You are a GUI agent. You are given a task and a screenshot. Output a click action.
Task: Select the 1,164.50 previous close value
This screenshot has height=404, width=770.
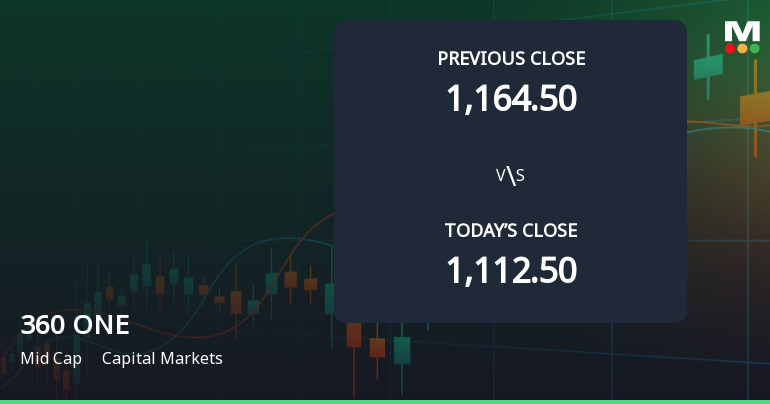pyautogui.click(x=511, y=98)
